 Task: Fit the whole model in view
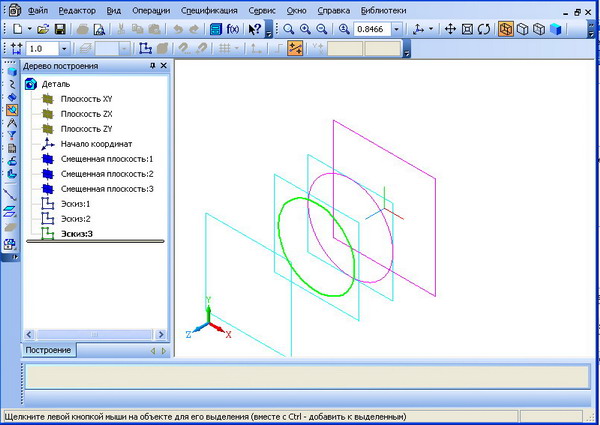click(467, 29)
